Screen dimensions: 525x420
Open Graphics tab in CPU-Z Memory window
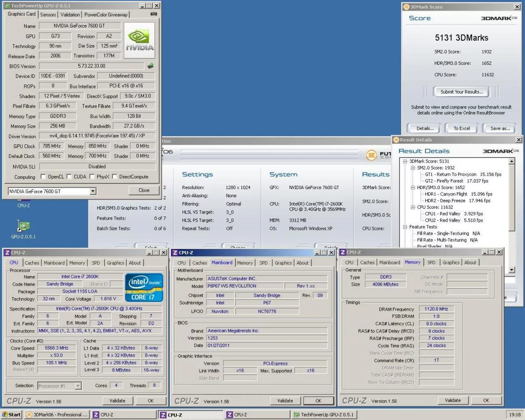[x=451, y=262]
